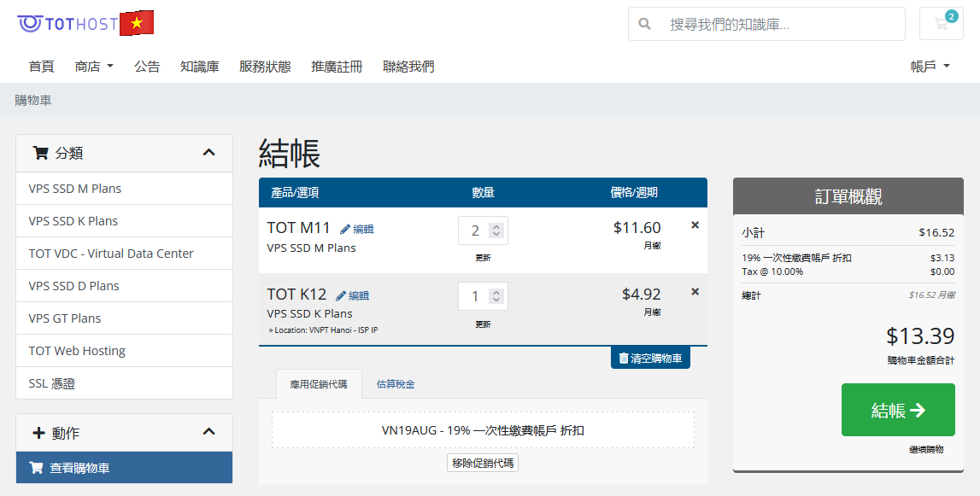Open the SSL 憑證 category
This screenshot has height=496, width=980.
(125, 383)
